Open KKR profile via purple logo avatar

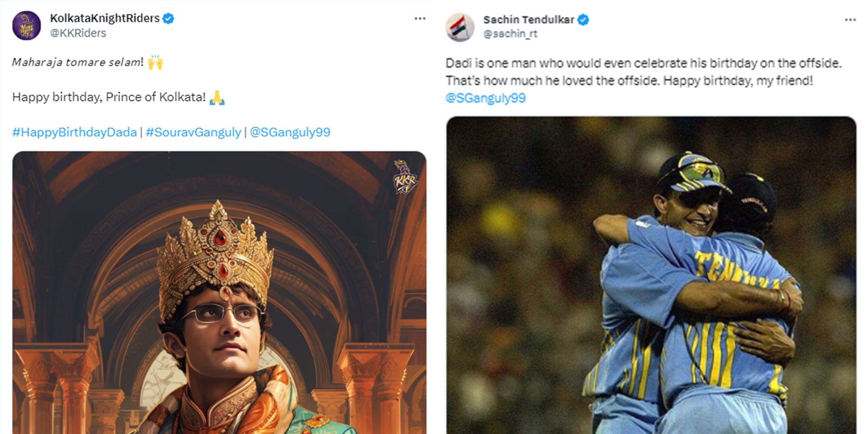point(27,25)
